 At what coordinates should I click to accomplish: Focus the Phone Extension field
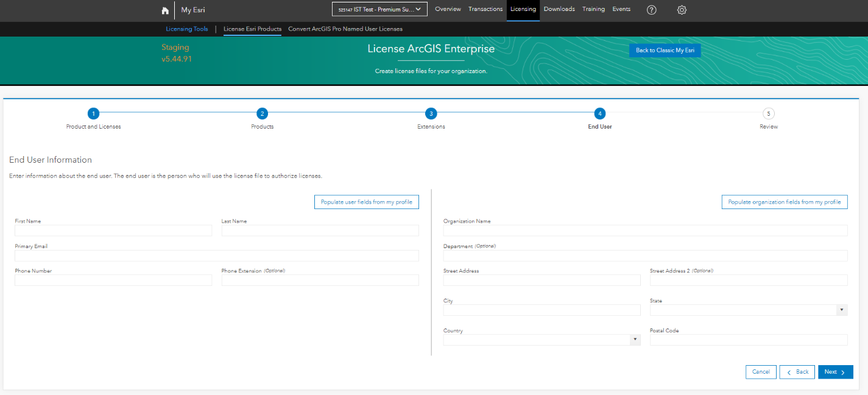coord(320,280)
